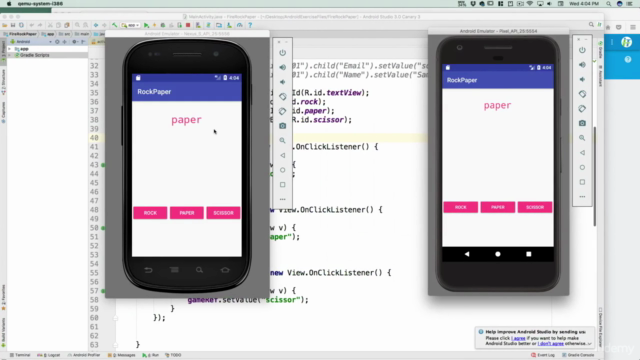
Task: Click the camera icon on the Pixel emulator toolbar
Action: (x=582, y=123)
